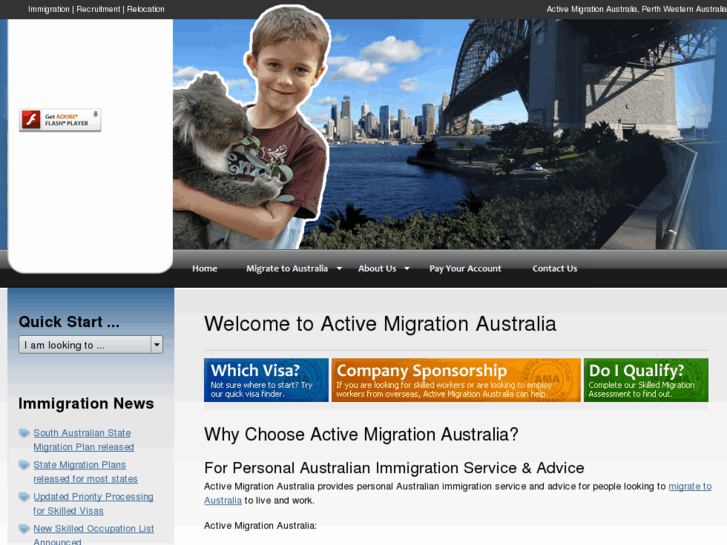Click bullet icon beside New Skilled Occupation List
This screenshot has height=545, width=727.
24,529
